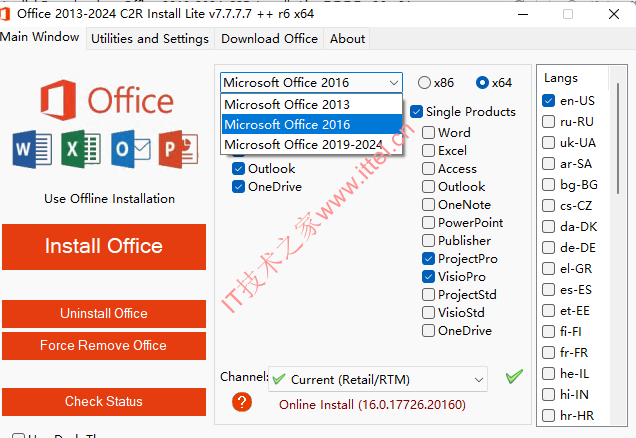This screenshot has width=636, height=438.
Task: Check the Excel single product checkbox
Action: pyautogui.click(x=428, y=150)
